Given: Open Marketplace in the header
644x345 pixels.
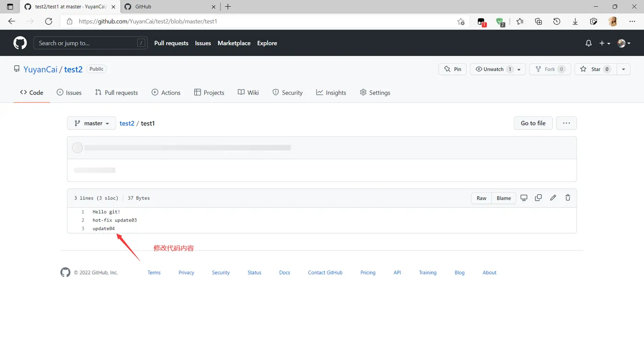Looking at the screenshot, I should (234, 43).
